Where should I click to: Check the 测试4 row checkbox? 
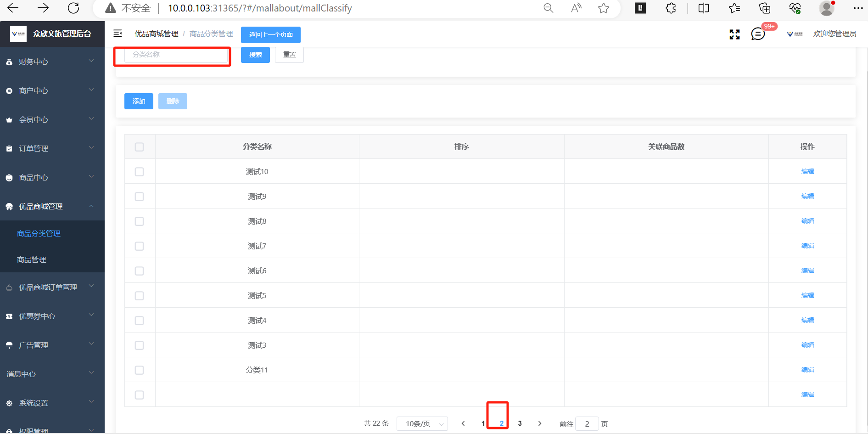tap(140, 321)
